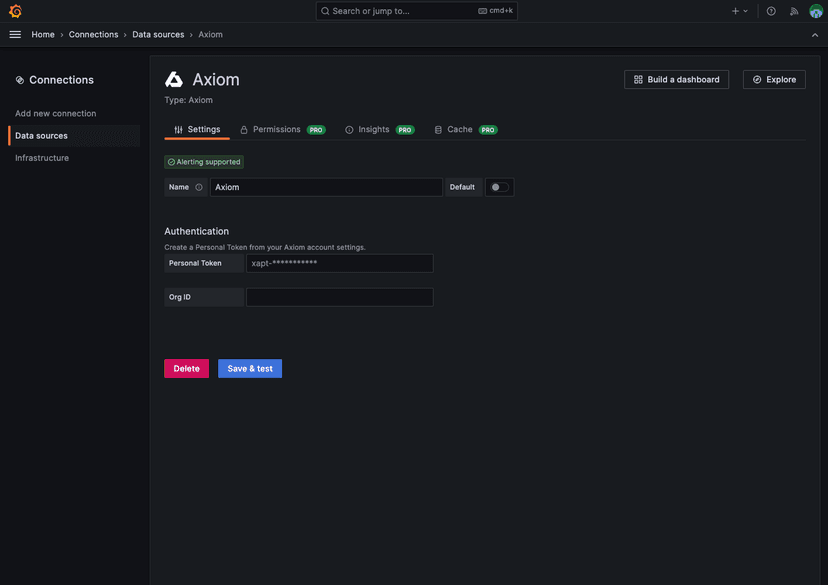Image resolution: width=828 pixels, height=585 pixels.
Task: Open the news RSS feed icon
Action: point(792,10)
